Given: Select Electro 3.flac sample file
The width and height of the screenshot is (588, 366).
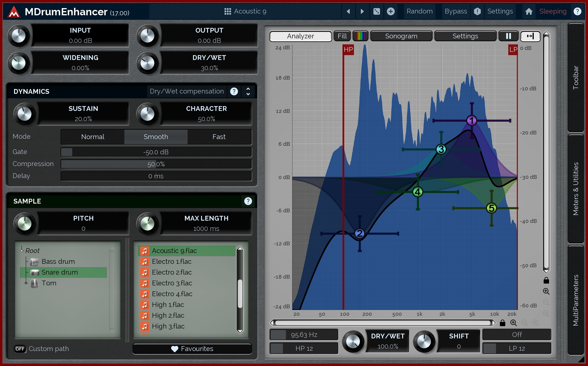Looking at the screenshot, I should tap(172, 283).
